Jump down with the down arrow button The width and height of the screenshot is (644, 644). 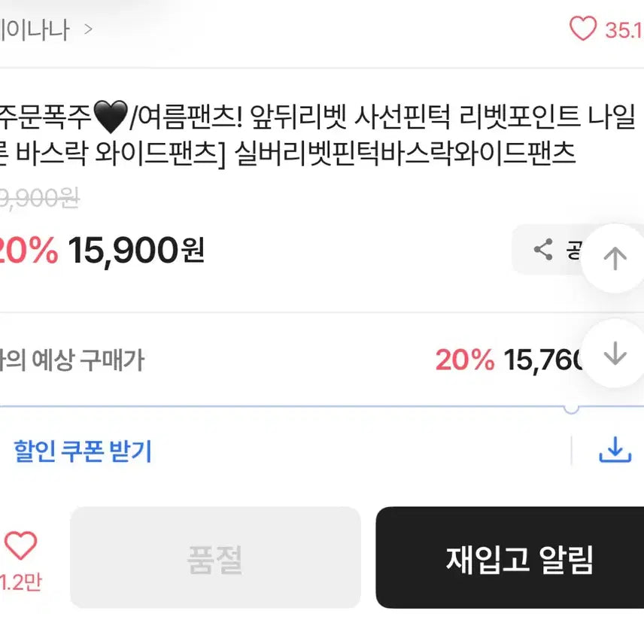[x=615, y=354]
